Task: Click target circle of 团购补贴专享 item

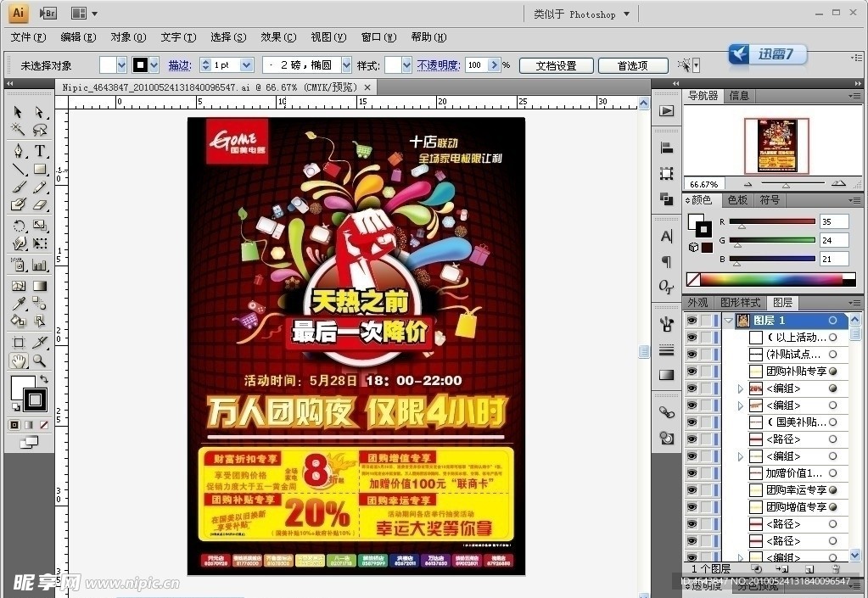Action: pyautogui.click(x=832, y=372)
